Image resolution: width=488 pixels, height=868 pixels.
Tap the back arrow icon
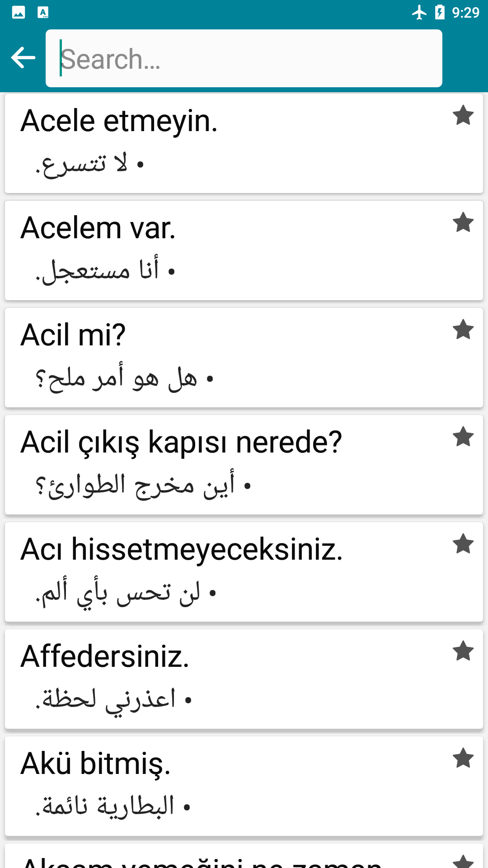coord(23,58)
